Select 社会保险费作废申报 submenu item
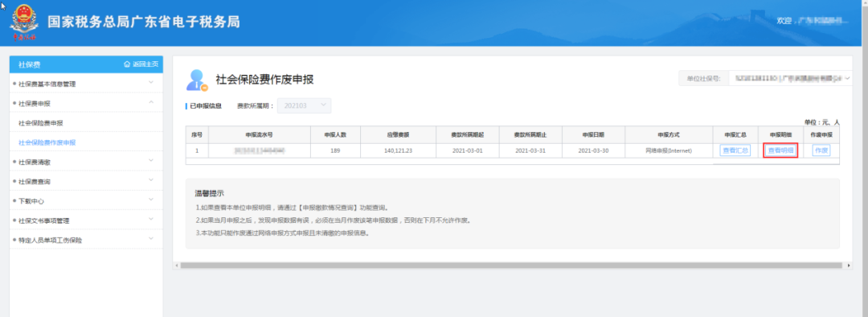Image resolution: width=868 pixels, height=317 pixels. click(47, 142)
